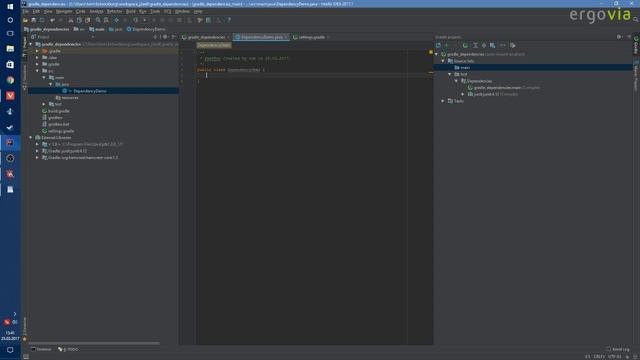The width and height of the screenshot is (640, 360).
Task: Select gradlew.bat file in project tree
Action: coord(58,124)
